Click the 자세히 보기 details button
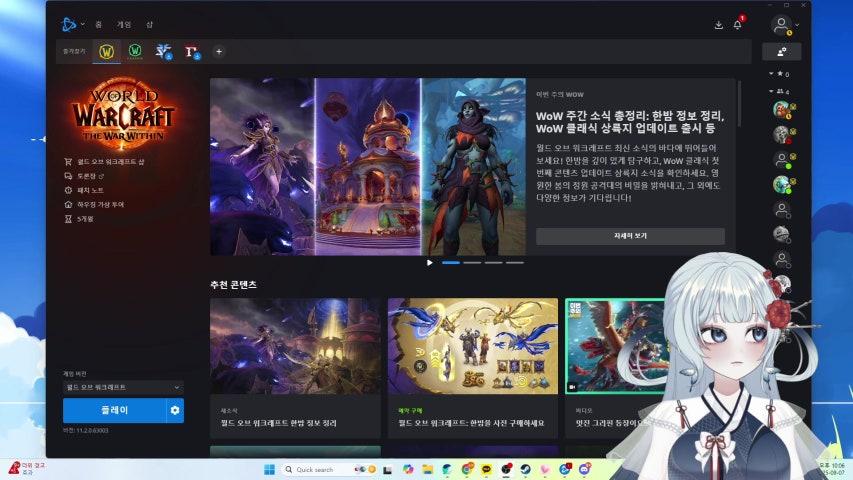853x480 pixels. click(630, 236)
